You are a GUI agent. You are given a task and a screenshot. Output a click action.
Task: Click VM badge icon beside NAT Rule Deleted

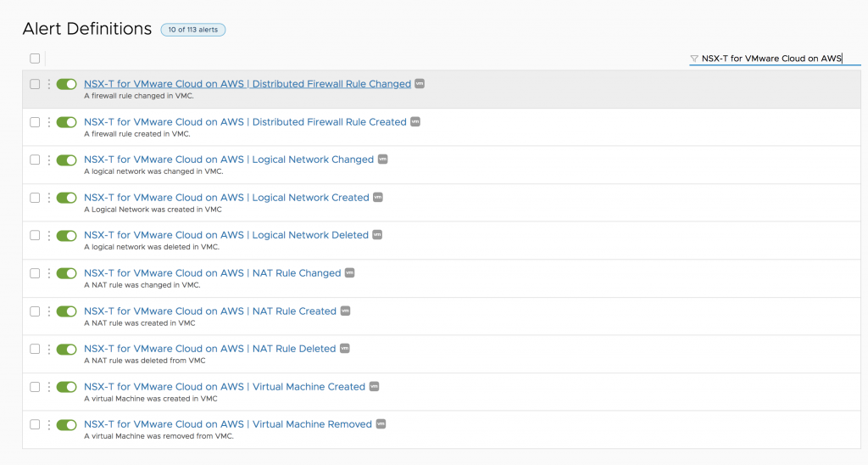pyautogui.click(x=345, y=349)
